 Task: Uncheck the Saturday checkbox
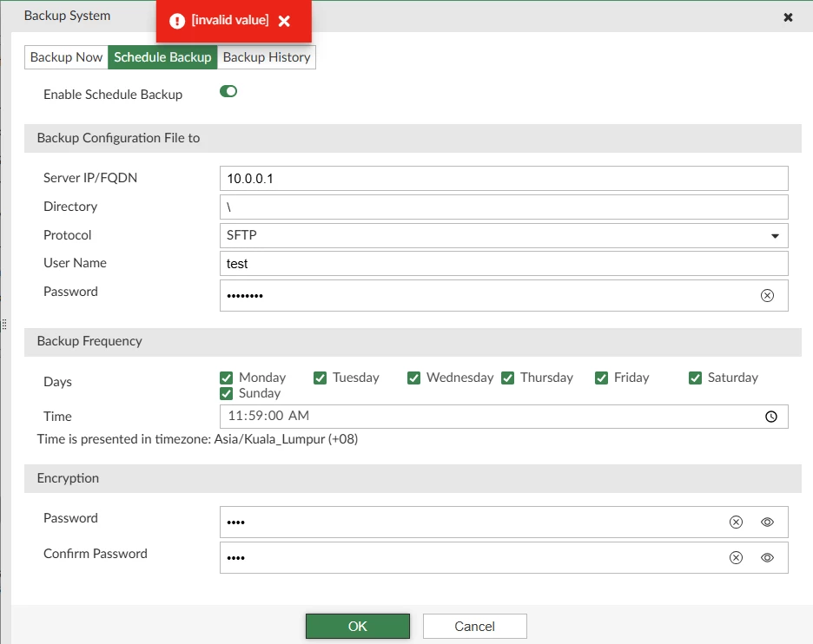(695, 378)
